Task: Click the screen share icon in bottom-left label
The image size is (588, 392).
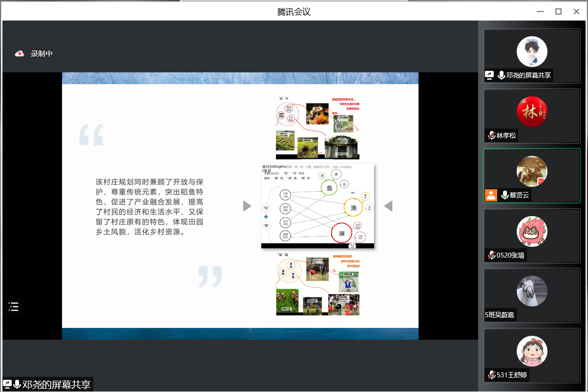Action: tap(7, 384)
